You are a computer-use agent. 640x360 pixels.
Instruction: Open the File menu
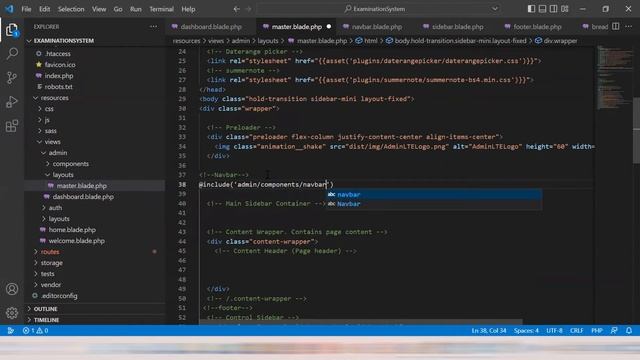pos(27,9)
